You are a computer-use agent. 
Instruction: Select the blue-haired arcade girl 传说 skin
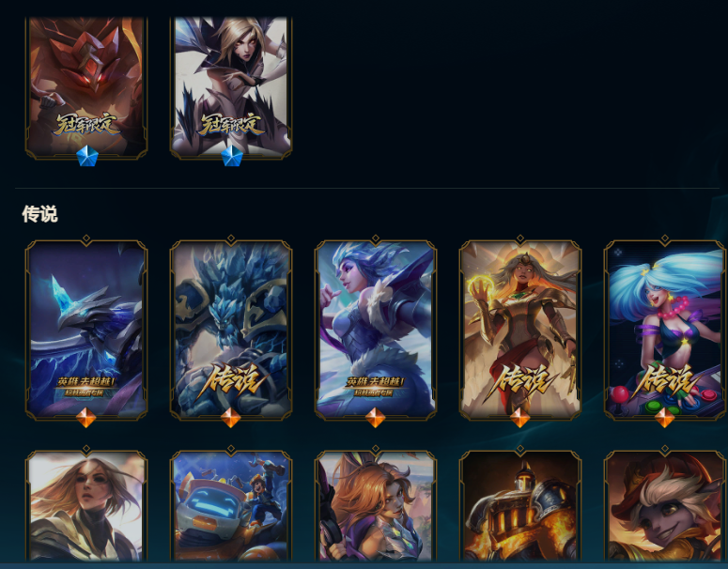665,330
